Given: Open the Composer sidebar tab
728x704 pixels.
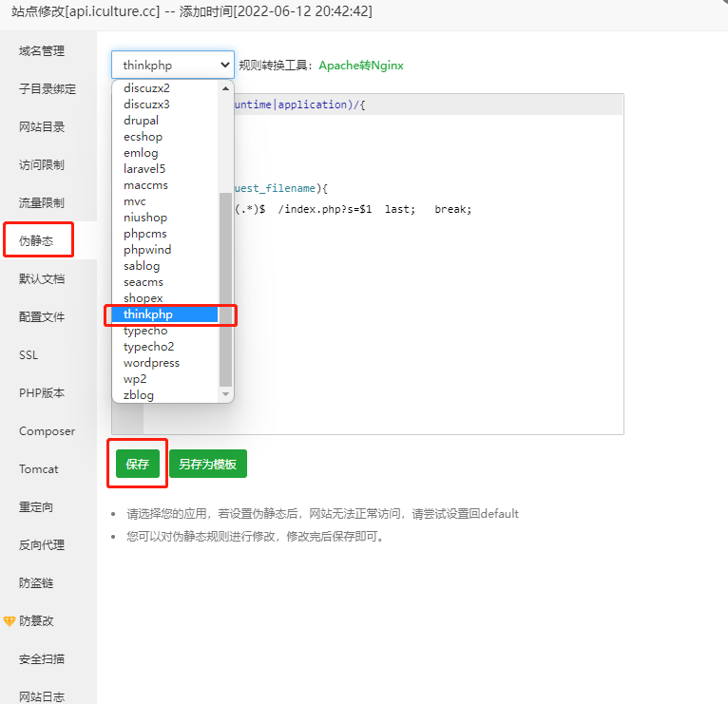Looking at the screenshot, I should coord(47,431).
